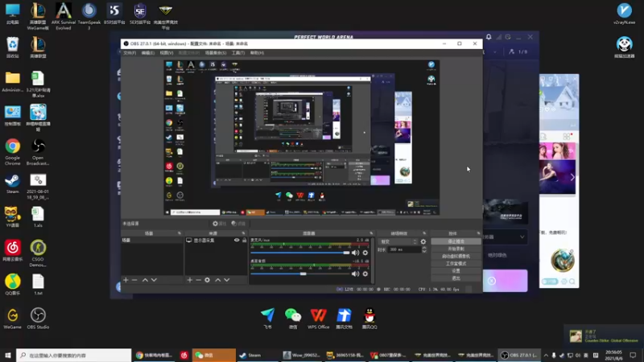The width and height of the screenshot is (644, 362).
Task: Open the 1.txt file on desktop
Action: [x=38, y=285]
